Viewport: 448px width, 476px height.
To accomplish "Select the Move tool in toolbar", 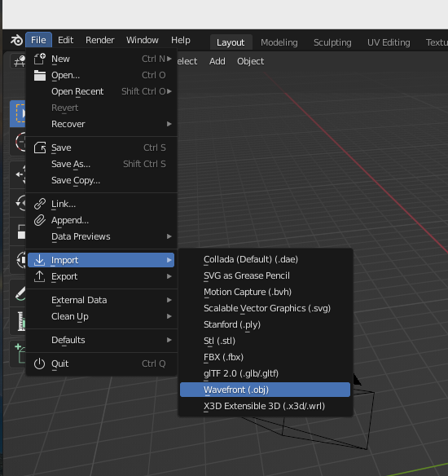I will click(x=18, y=174).
